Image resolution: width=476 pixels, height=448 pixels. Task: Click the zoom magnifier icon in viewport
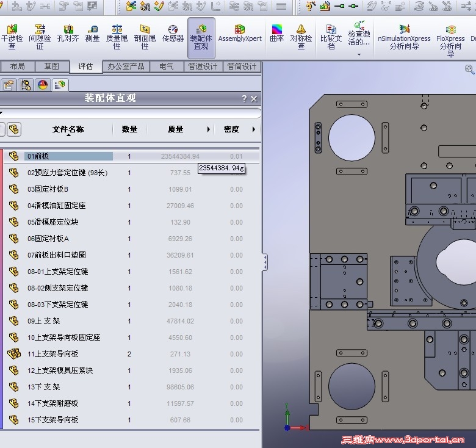[x=470, y=70]
